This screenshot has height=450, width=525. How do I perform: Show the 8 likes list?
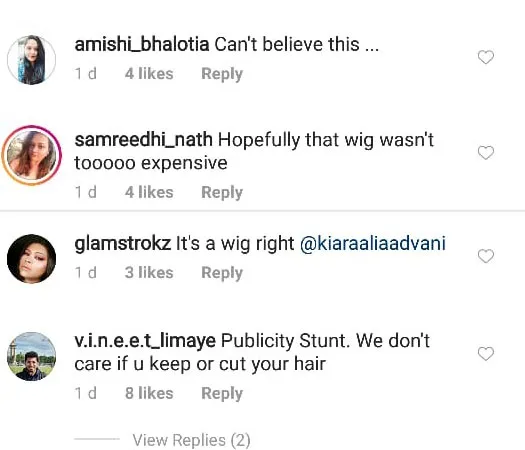click(x=149, y=393)
